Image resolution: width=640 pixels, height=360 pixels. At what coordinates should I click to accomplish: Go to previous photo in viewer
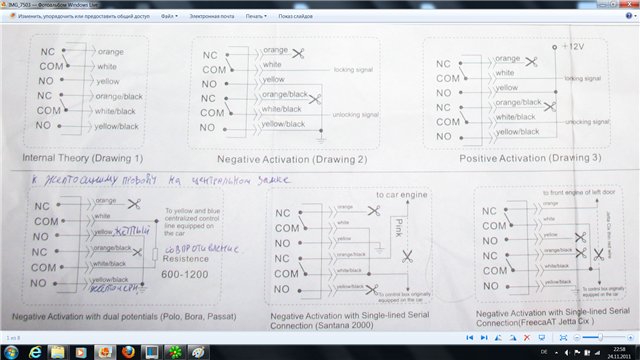pos(469,338)
